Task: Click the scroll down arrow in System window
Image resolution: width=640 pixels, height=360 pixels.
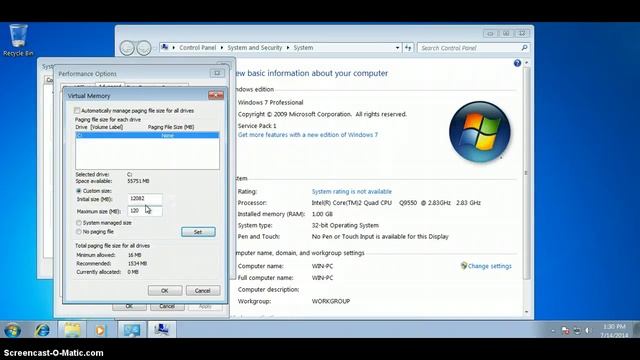Action: (526, 311)
